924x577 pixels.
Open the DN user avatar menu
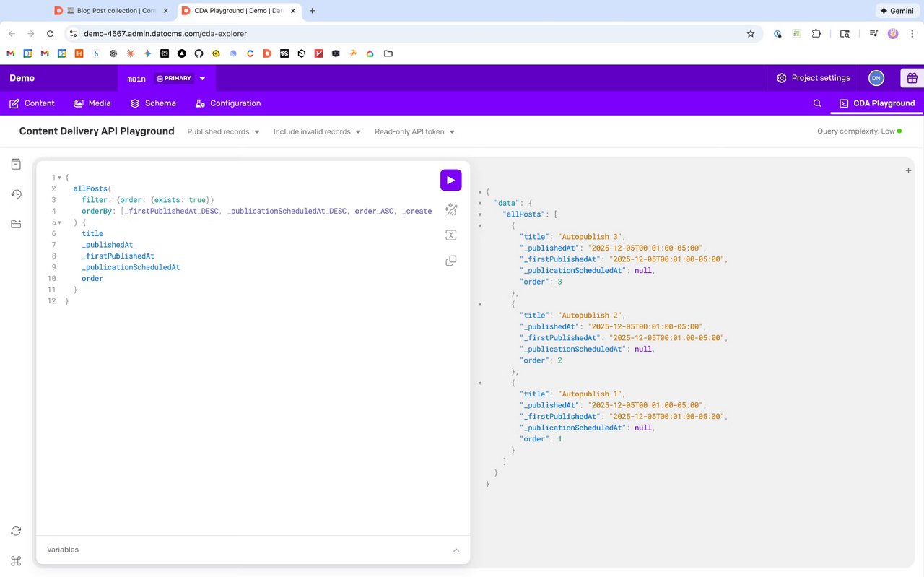pyautogui.click(x=876, y=78)
